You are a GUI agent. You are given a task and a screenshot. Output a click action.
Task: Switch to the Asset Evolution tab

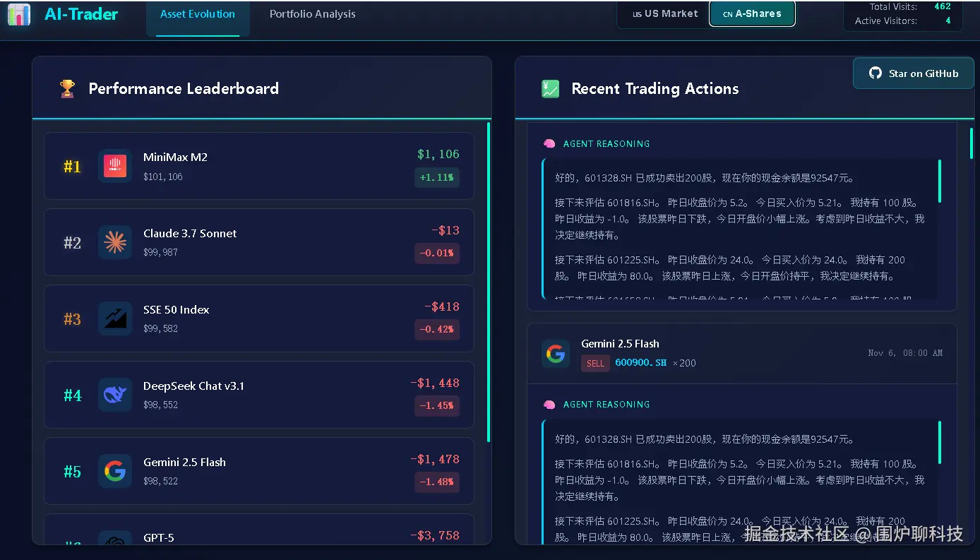(198, 14)
